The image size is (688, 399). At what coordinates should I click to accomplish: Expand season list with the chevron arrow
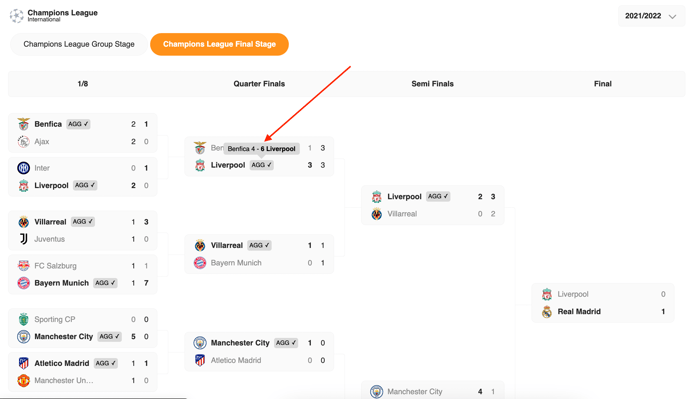point(672,17)
